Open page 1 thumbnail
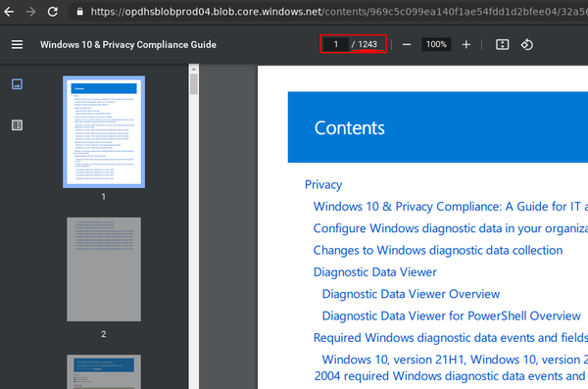The height and width of the screenshot is (389, 588). [x=104, y=131]
